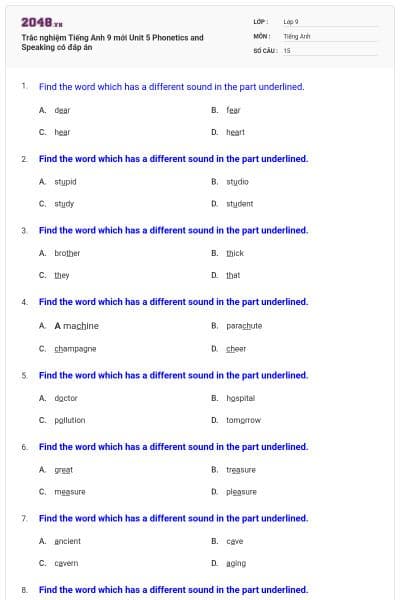Select answer D tomorrow in question 5
The width and height of the screenshot is (400, 600).
tap(243, 420)
